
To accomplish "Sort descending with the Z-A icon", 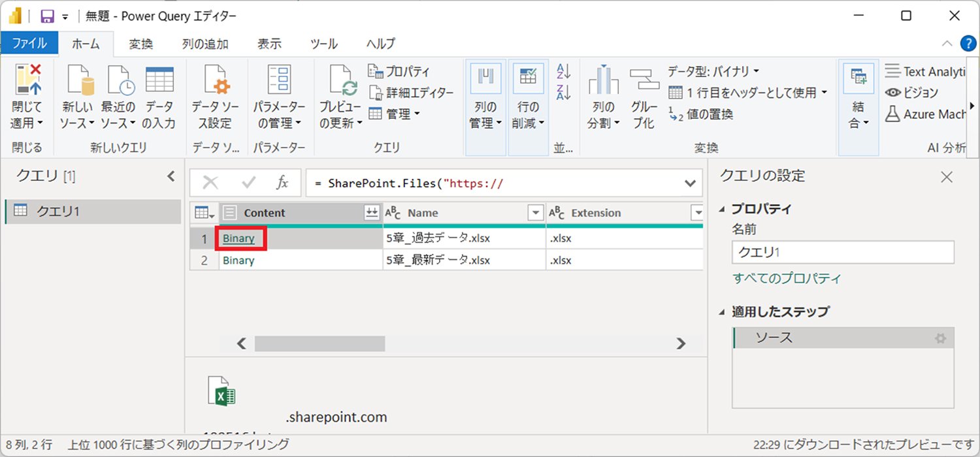I will point(563,92).
